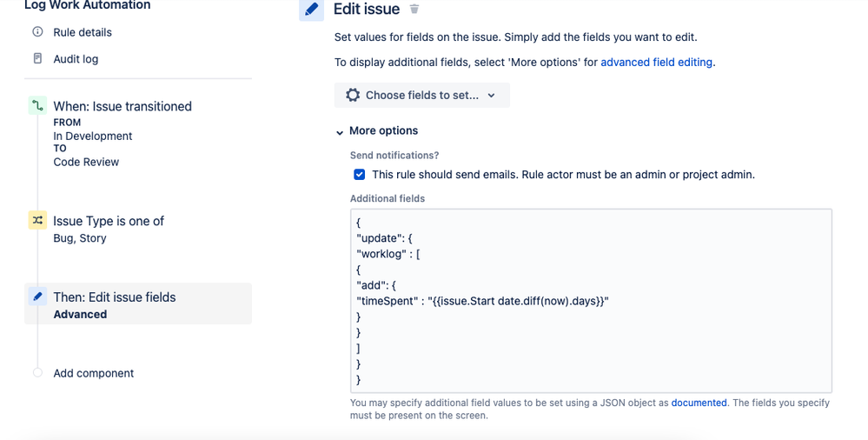Uncheck the send emails notification checkbox
Viewport: 868px width, 440px height.
coord(359,175)
